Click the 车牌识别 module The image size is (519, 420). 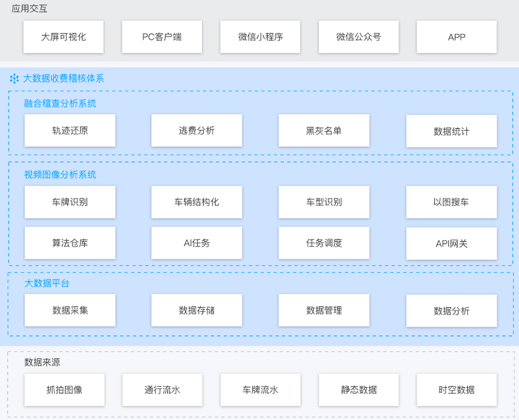(70, 202)
